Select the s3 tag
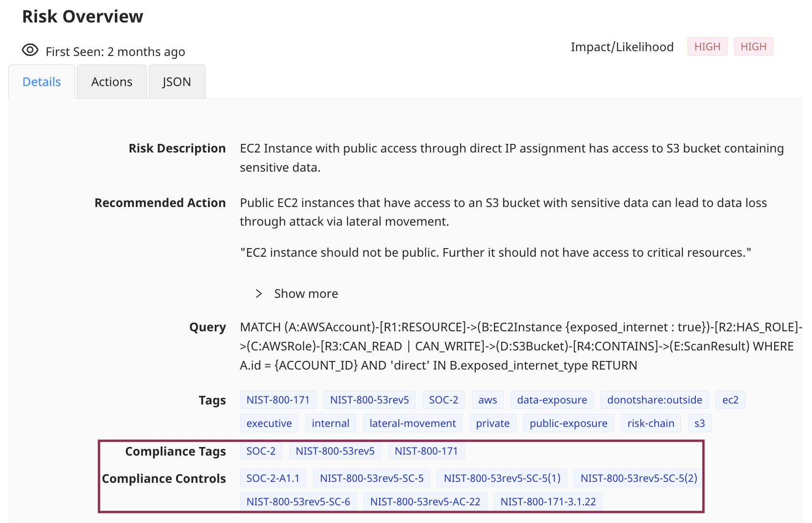Image resolution: width=812 pixels, height=523 pixels. click(700, 423)
